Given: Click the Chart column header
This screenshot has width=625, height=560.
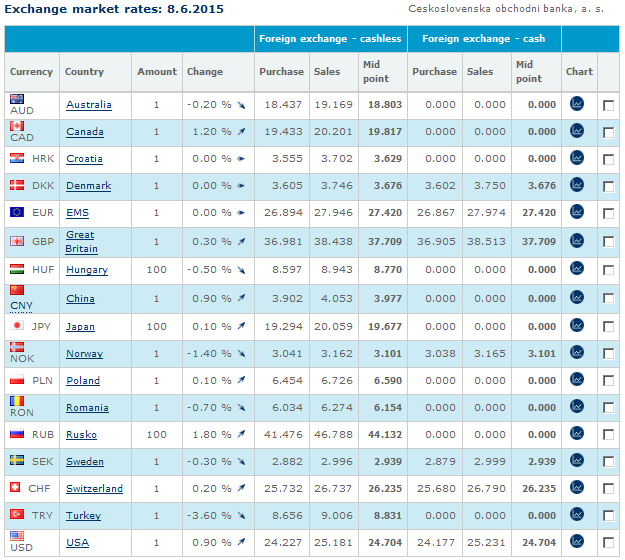Looking at the screenshot, I should (579, 72).
